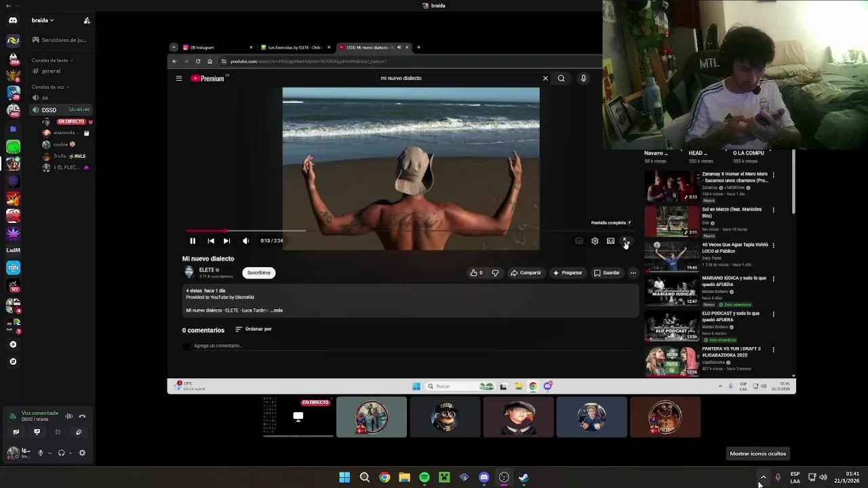The width and height of the screenshot is (868, 488).
Task: Skip to the previous video
Action: point(211,241)
